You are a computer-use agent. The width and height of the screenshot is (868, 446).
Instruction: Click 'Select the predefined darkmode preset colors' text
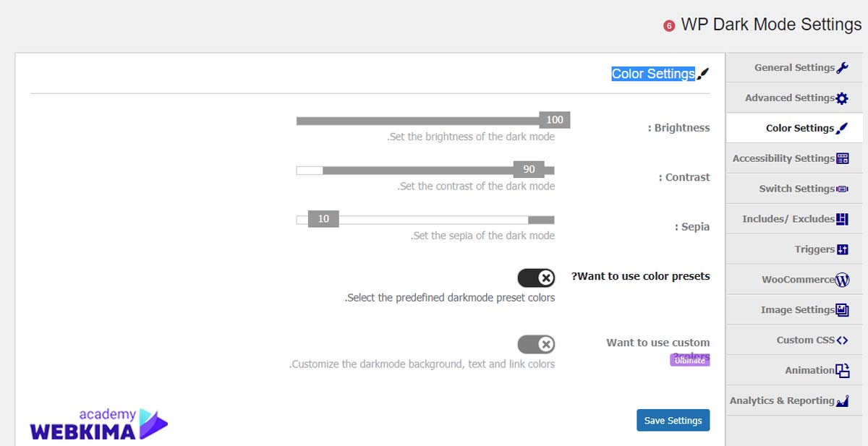(x=450, y=298)
